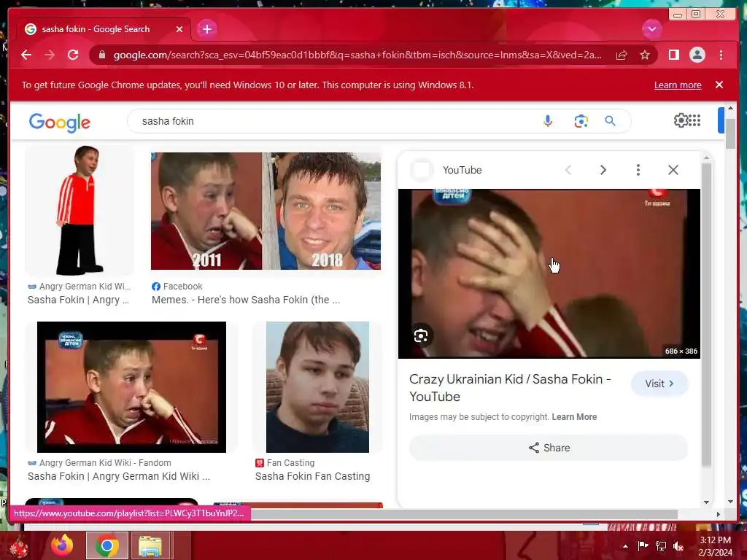Open the copyright Learn More link

coord(574,416)
